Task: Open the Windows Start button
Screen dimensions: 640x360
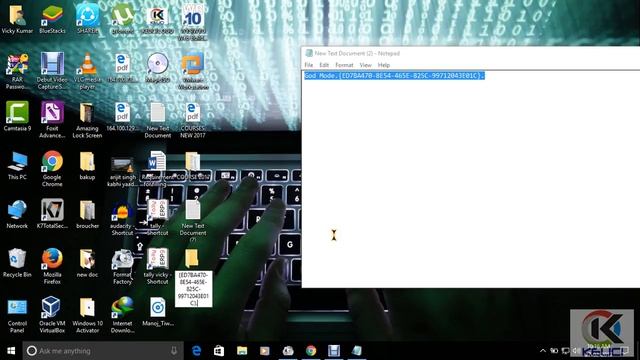Action: [11, 351]
